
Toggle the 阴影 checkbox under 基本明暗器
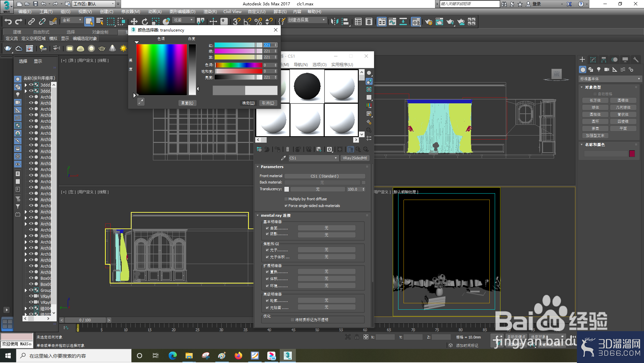tap(267, 234)
